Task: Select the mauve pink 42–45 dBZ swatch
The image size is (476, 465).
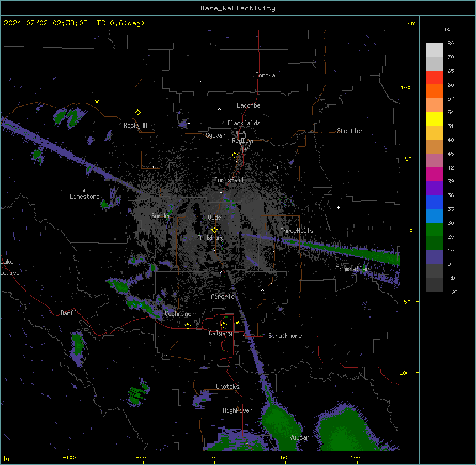Action: [x=434, y=161]
